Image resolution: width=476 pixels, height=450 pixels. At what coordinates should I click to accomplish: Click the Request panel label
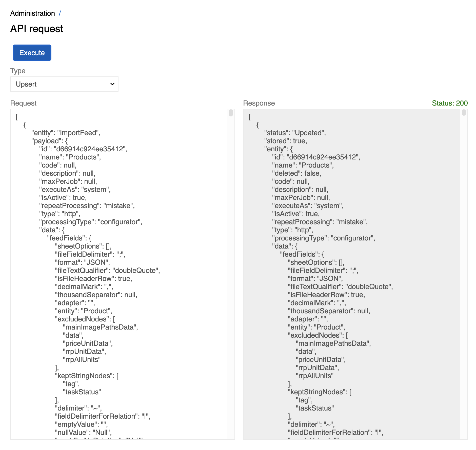click(23, 103)
